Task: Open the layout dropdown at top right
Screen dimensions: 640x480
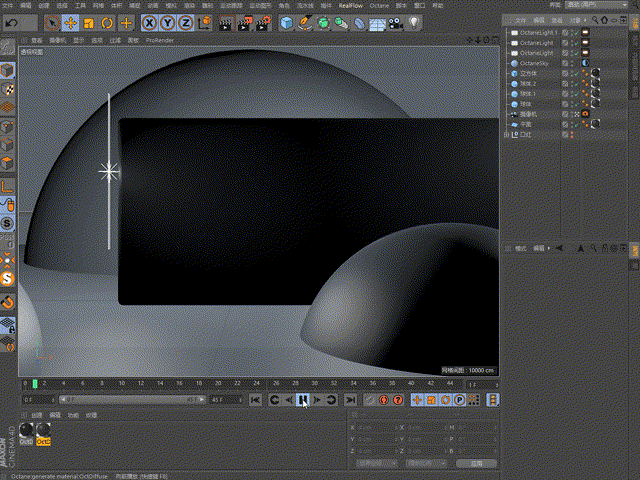Action: coord(598,5)
